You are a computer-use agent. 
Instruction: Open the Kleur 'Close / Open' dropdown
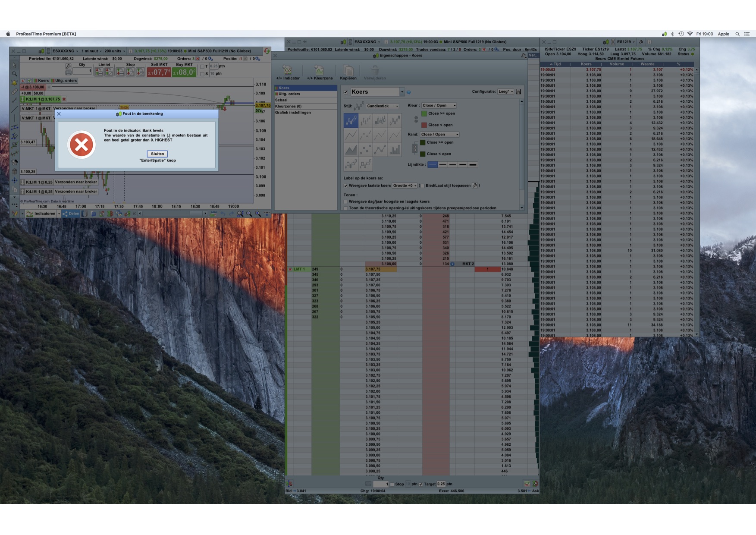point(439,105)
